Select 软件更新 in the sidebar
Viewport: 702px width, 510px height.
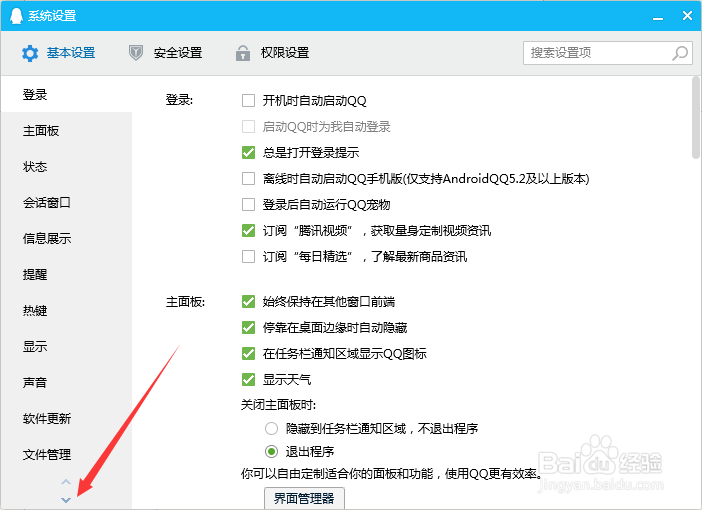click(66, 419)
